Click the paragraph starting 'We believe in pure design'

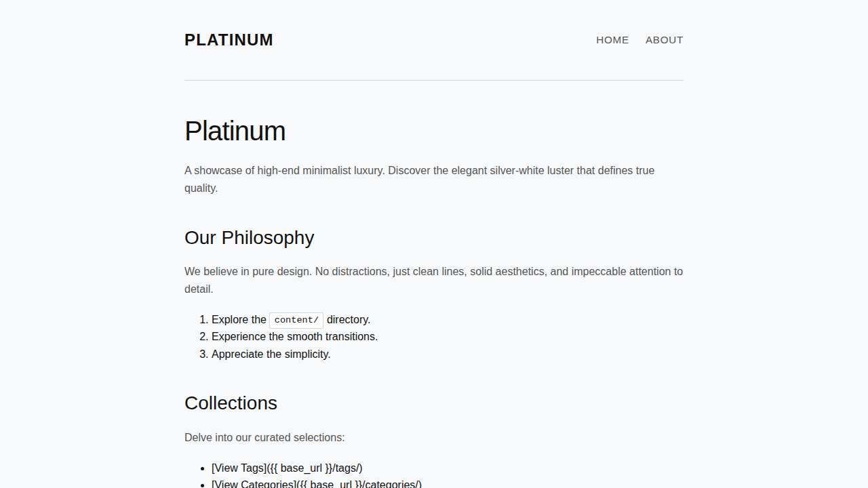coord(433,281)
